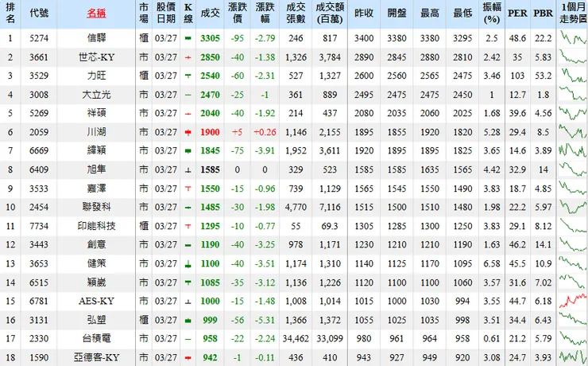Image resolution: width=588 pixels, height=366 pixels.
Task: Select stock code 6781
Action: point(39,301)
